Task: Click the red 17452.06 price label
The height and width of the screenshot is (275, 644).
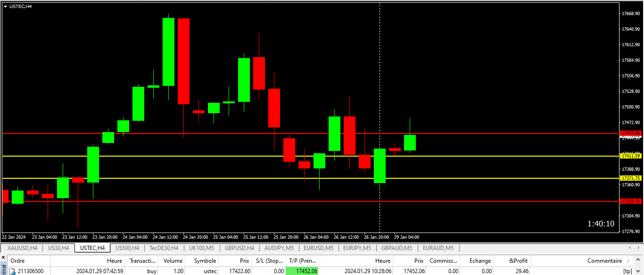Action: tap(631, 133)
